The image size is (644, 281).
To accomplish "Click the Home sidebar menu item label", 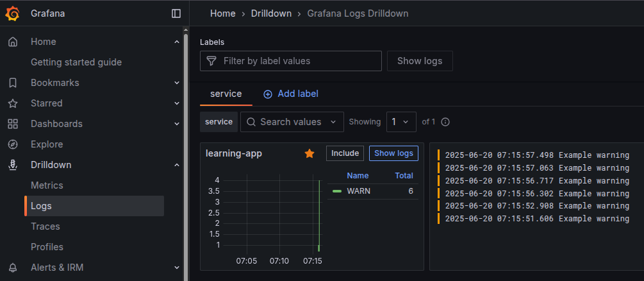I will (44, 42).
